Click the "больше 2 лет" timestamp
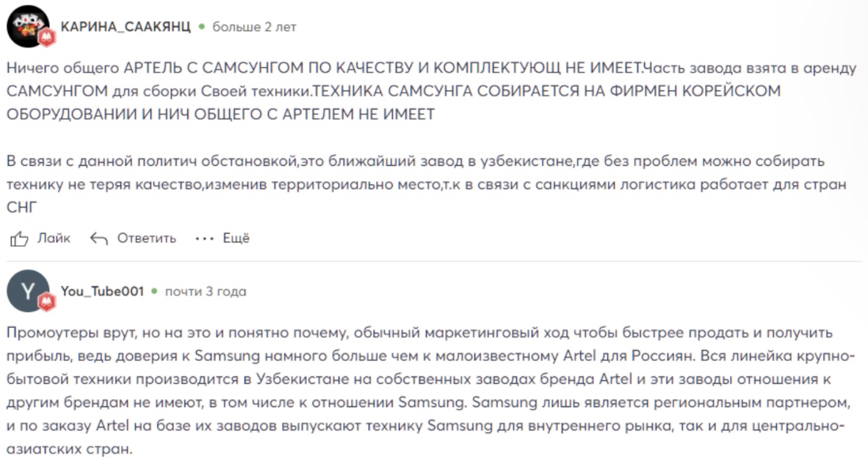Image resolution: width=868 pixels, height=471 pixels. pyautogui.click(x=254, y=27)
